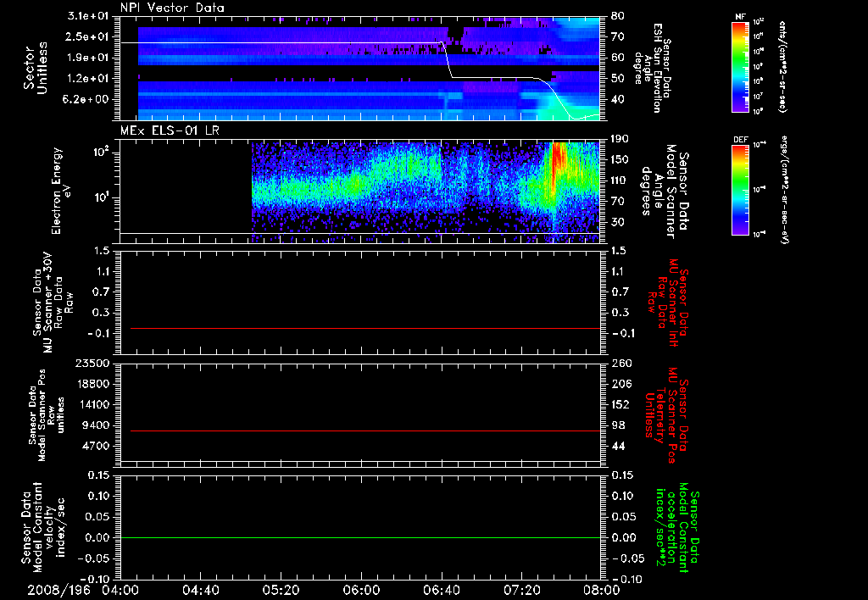The width and height of the screenshot is (868, 600).
Task: Click the MEx ELS-01 LR panel title
Action: point(168,131)
